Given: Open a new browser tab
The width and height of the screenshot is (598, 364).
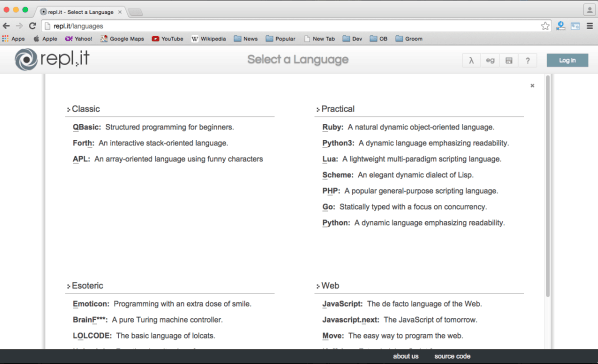Looking at the screenshot, I should (135, 12).
